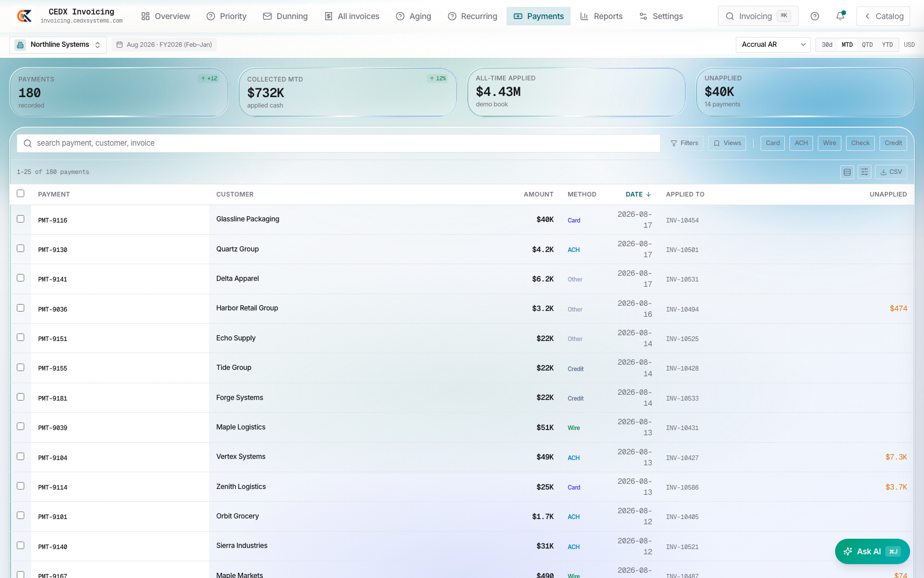The image size is (924, 578).
Task: Select the PMT-9155 row checkbox
Action: pos(21,368)
